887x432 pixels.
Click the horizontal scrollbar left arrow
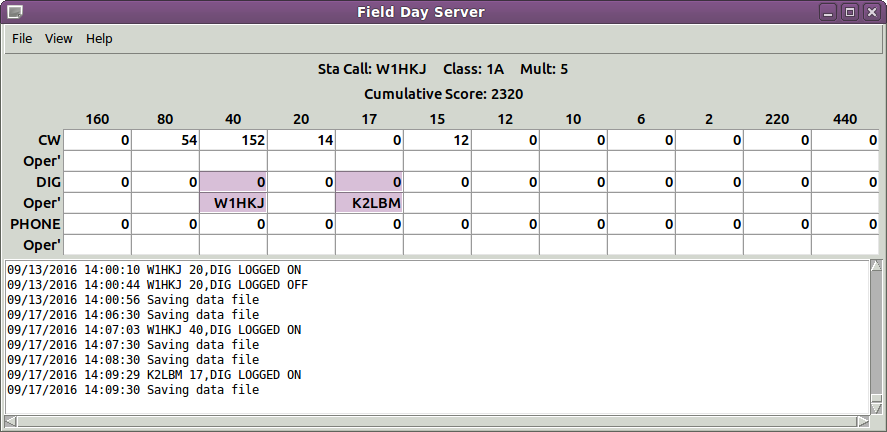tap(10, 421)
